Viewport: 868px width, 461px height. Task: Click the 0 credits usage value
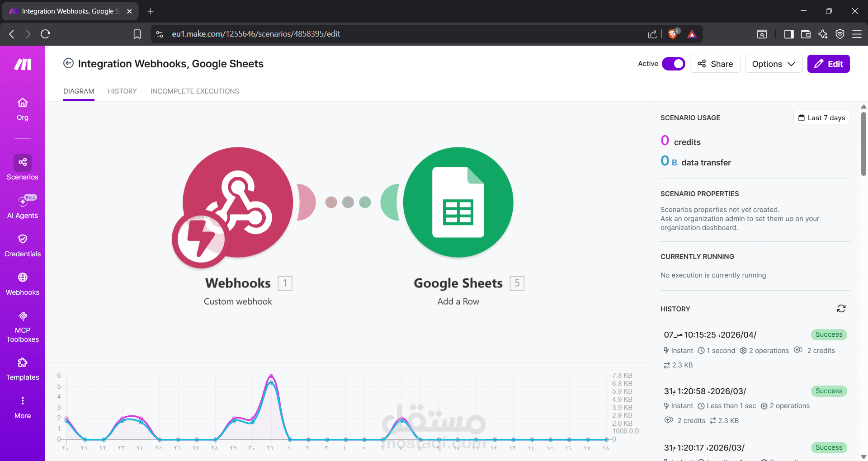(680, 141)
